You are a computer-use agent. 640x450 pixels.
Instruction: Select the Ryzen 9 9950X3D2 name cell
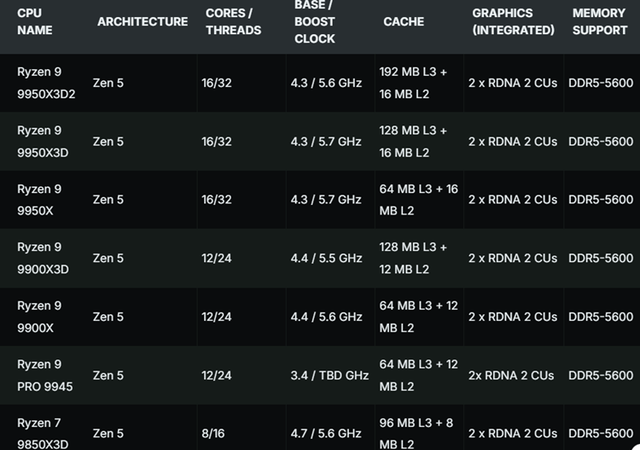pyautogui.click(x=47, y=84)
